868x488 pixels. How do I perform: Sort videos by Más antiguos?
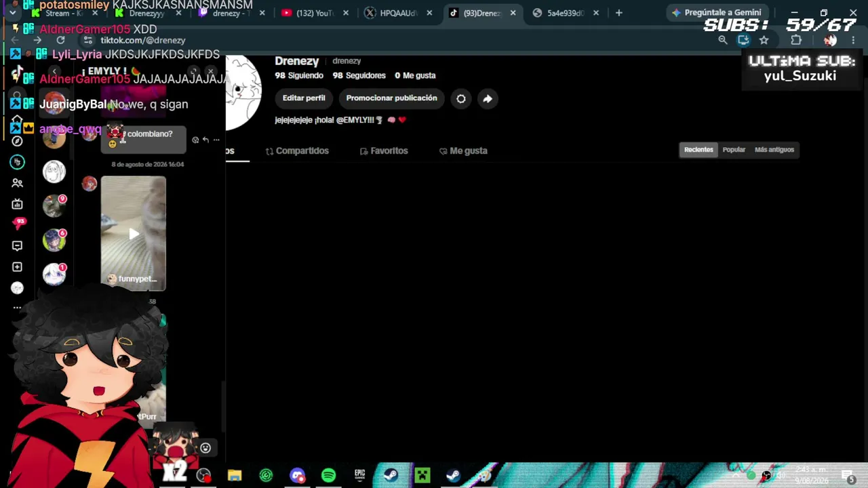pyautogui.click(x=774, y=150)
